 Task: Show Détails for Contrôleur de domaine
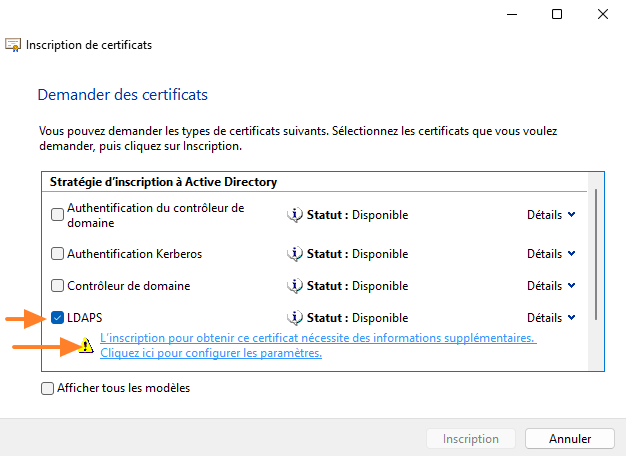pyautogui.click(x=551, y=286)
